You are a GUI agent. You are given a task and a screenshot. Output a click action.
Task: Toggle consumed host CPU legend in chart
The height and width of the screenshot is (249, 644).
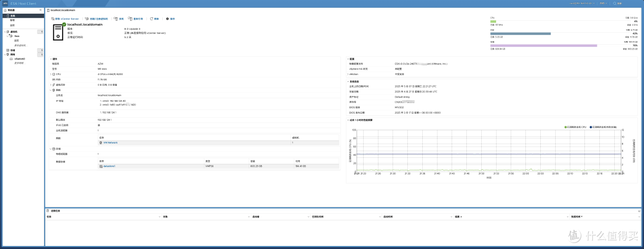point(576,127)
